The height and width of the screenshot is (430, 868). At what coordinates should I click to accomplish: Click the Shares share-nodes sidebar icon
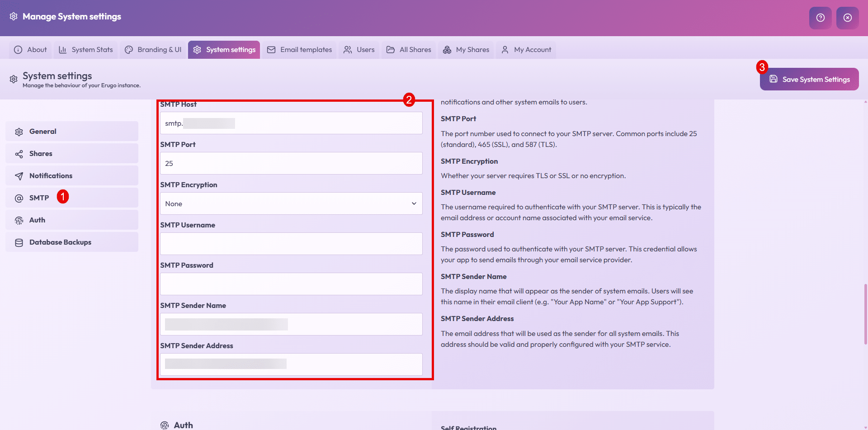(19, 154)
